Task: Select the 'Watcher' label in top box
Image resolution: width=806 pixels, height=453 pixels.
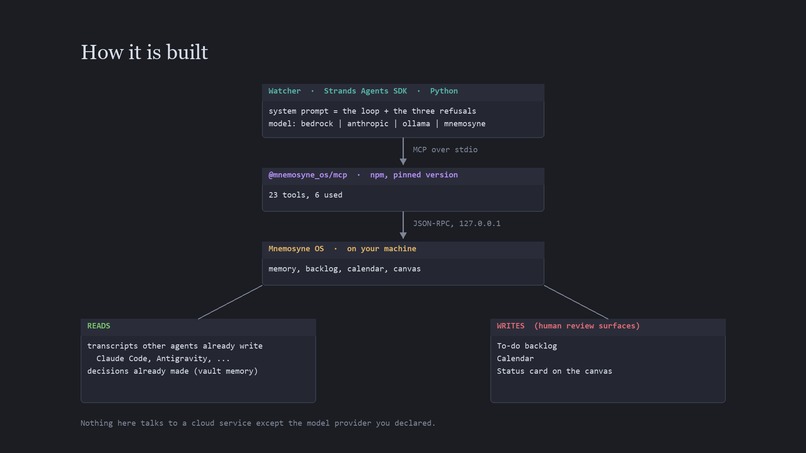Action: 284,91
